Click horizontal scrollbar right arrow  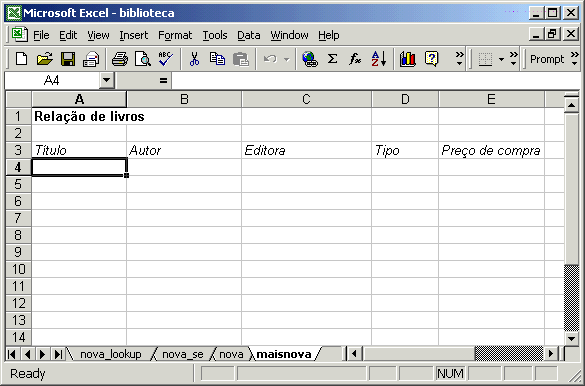click(x=550, y=354)
